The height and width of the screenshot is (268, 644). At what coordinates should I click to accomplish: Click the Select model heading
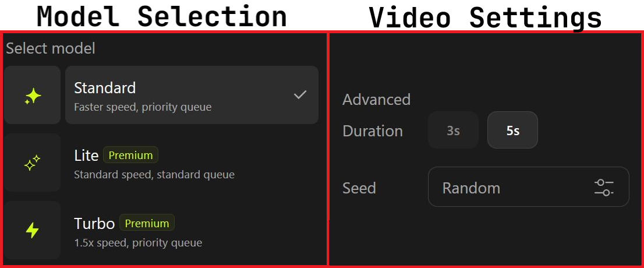51,48
